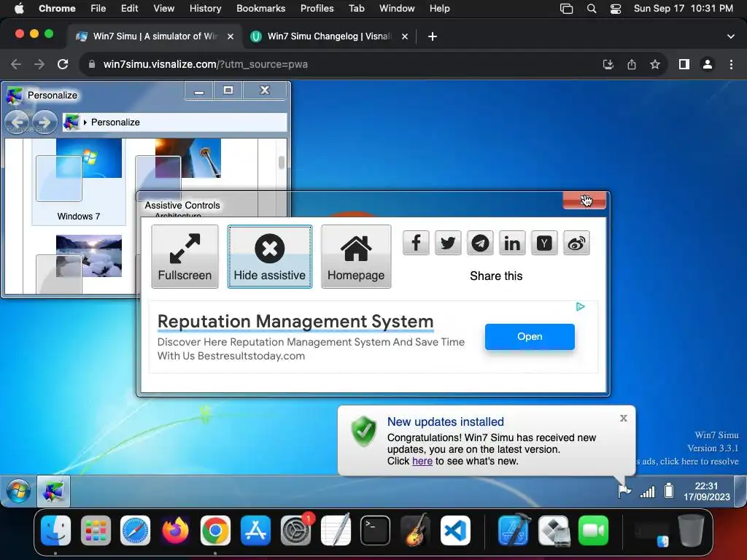Share on LinkedIn icon
Viewport: 747px width, 560px height.
tap(512, 243)
